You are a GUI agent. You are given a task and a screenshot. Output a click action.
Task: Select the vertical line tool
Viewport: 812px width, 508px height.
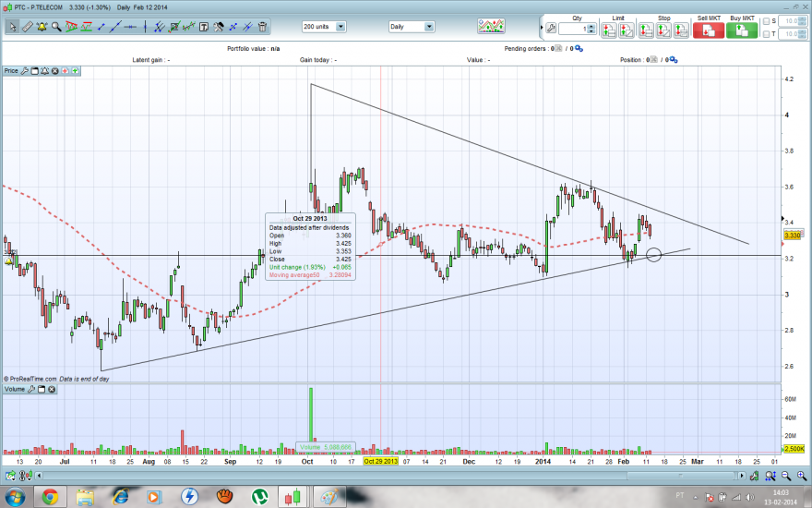[x=145, y=27]
